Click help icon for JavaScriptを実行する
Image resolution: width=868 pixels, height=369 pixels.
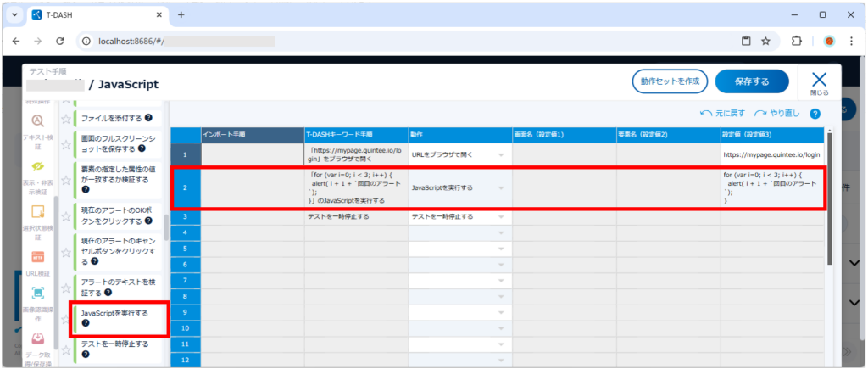click(85, 323)
